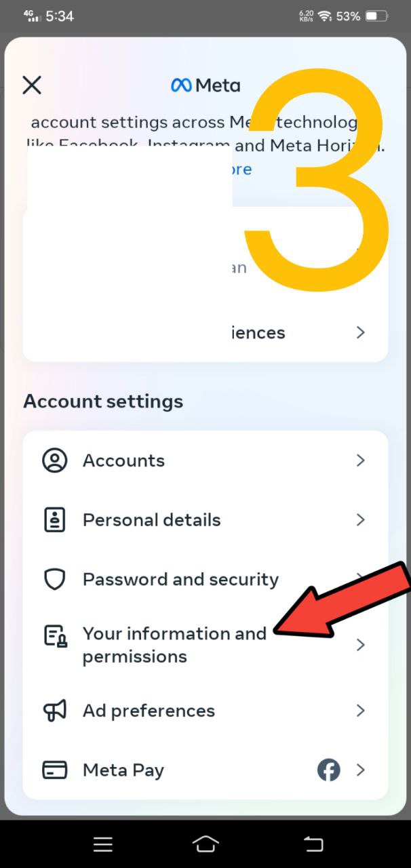Tap the Facebook logo beside Meta Pay

(x=329, y=770)
